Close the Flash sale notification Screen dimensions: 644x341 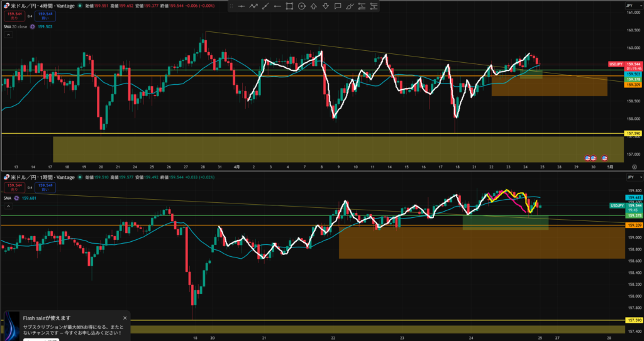click(125, 318)
